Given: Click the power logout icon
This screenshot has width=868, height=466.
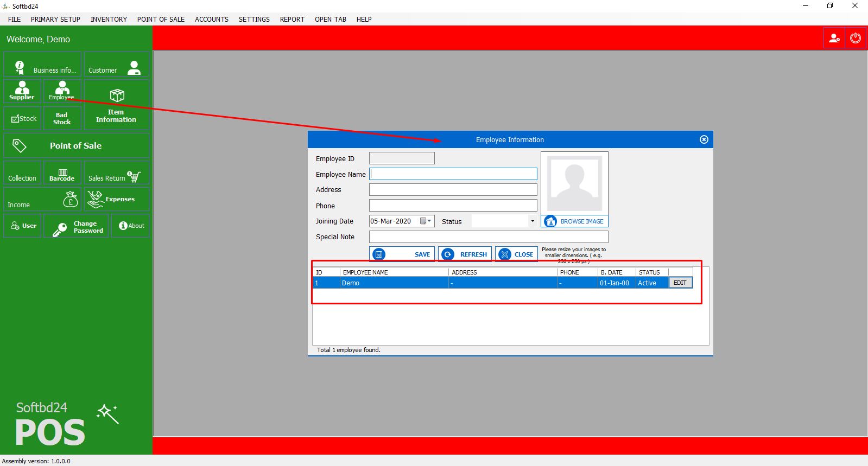Looking at the screenshot, I should point(856,39).
